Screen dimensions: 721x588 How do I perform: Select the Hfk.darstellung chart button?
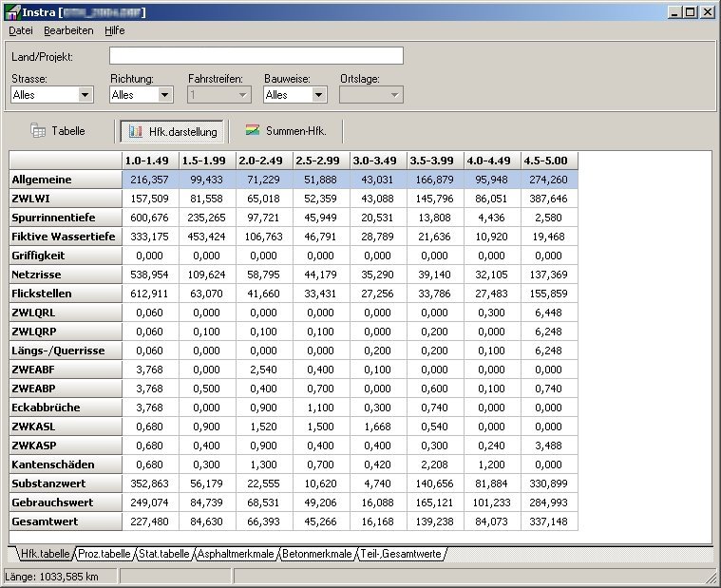click(x=173, y=131)
